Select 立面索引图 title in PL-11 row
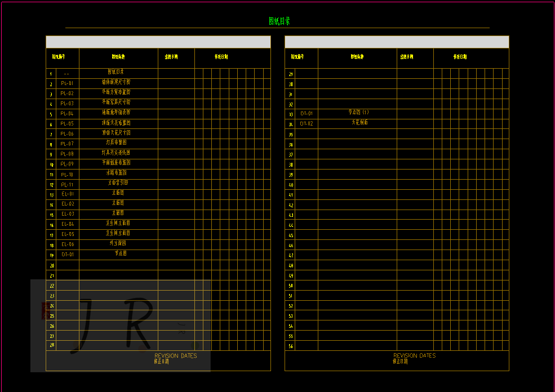 click(x=118, y=183)
